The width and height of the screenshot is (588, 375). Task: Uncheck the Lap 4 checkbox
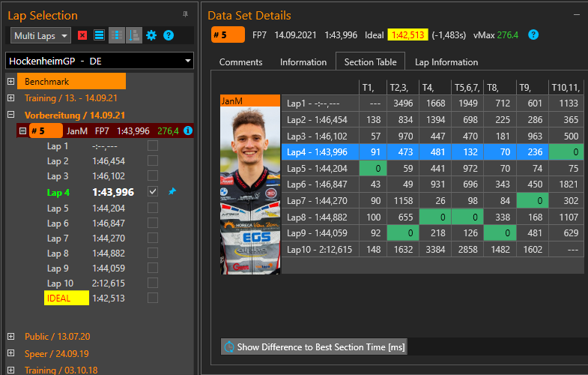click(153, 192)
